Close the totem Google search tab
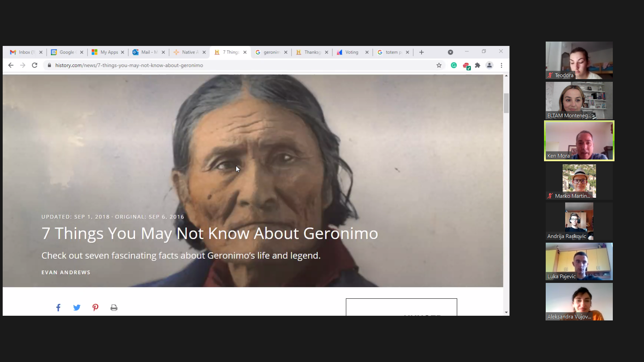 407,52
